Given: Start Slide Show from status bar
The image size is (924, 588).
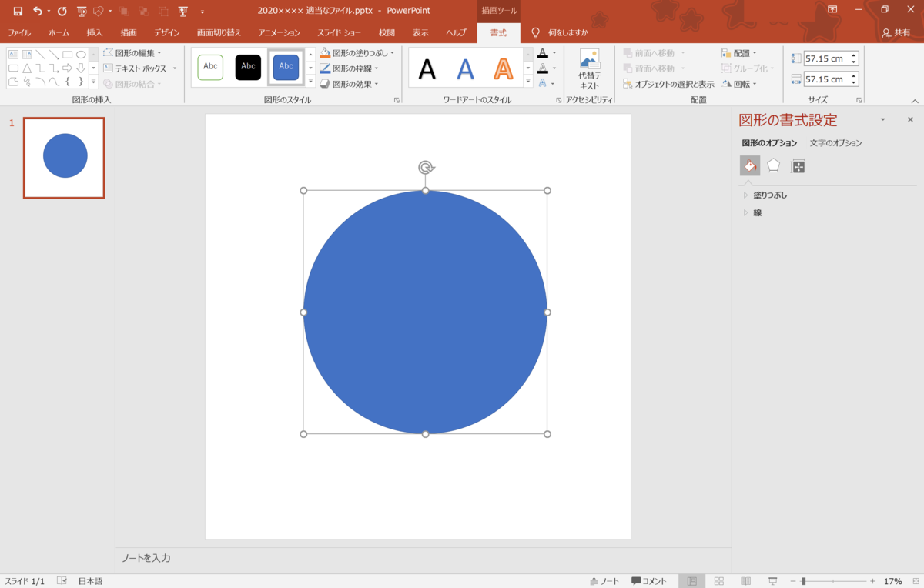Looking at the screenshot, I should (x=772, y=581).
